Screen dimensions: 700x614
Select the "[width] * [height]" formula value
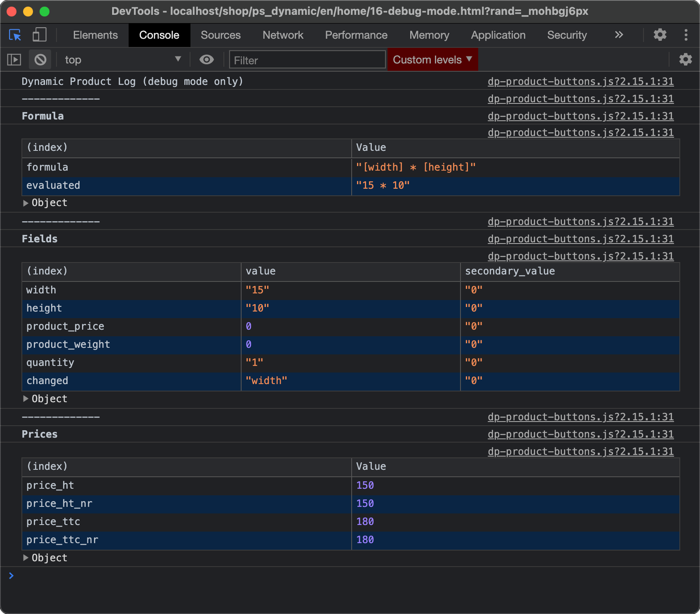pos(416,167)
